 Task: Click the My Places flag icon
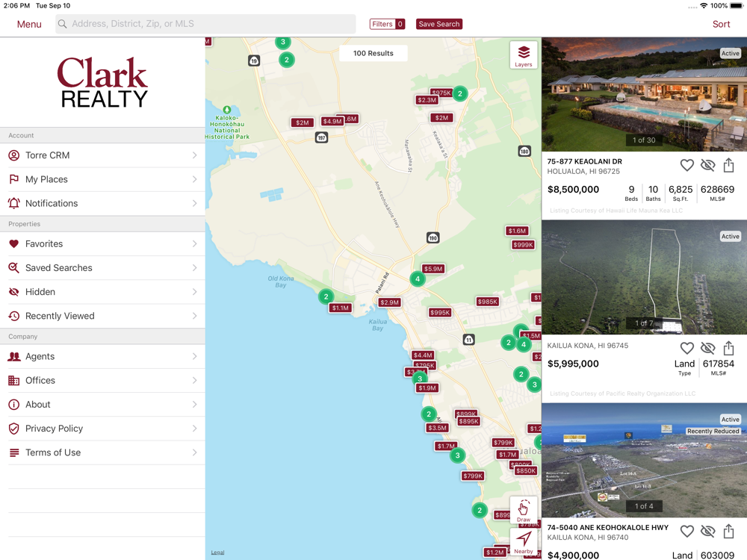click(x=13, y=179)
